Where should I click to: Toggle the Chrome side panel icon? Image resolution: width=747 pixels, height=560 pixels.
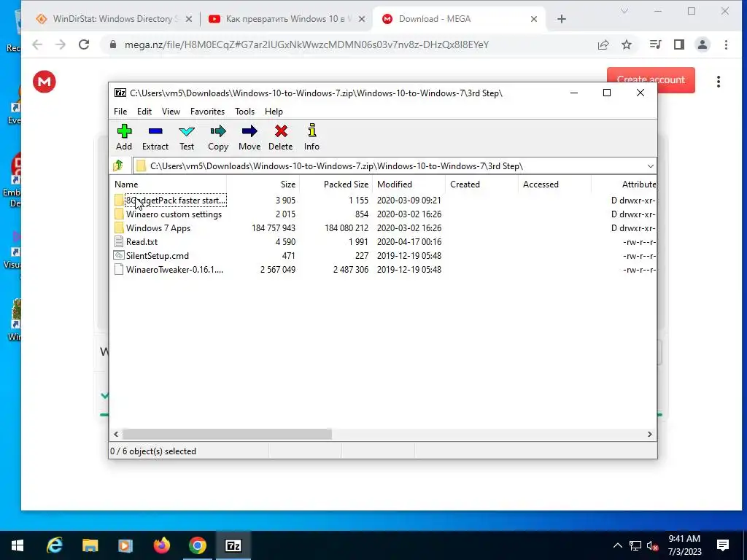[679, 44]
